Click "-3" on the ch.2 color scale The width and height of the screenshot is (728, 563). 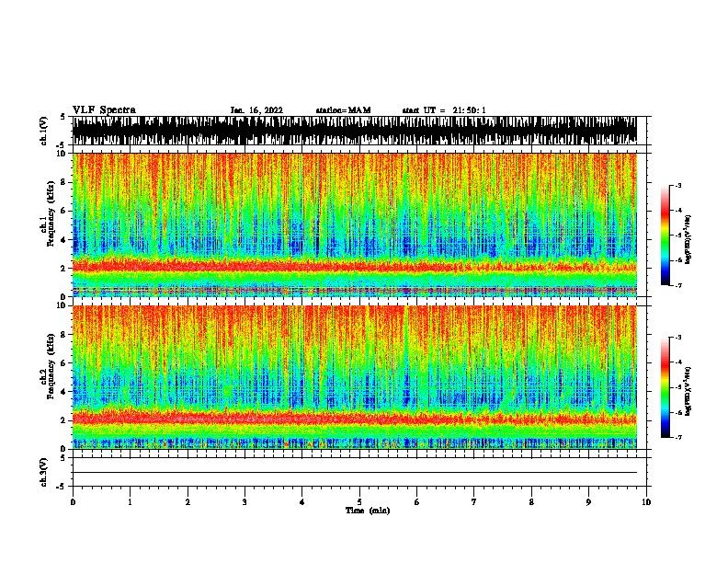[678, 338]
